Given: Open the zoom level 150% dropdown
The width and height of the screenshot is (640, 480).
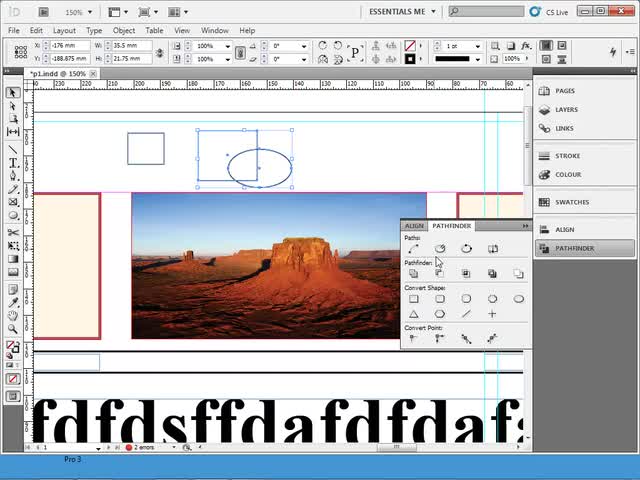Looking at the screenshot, I should point(90,12).
